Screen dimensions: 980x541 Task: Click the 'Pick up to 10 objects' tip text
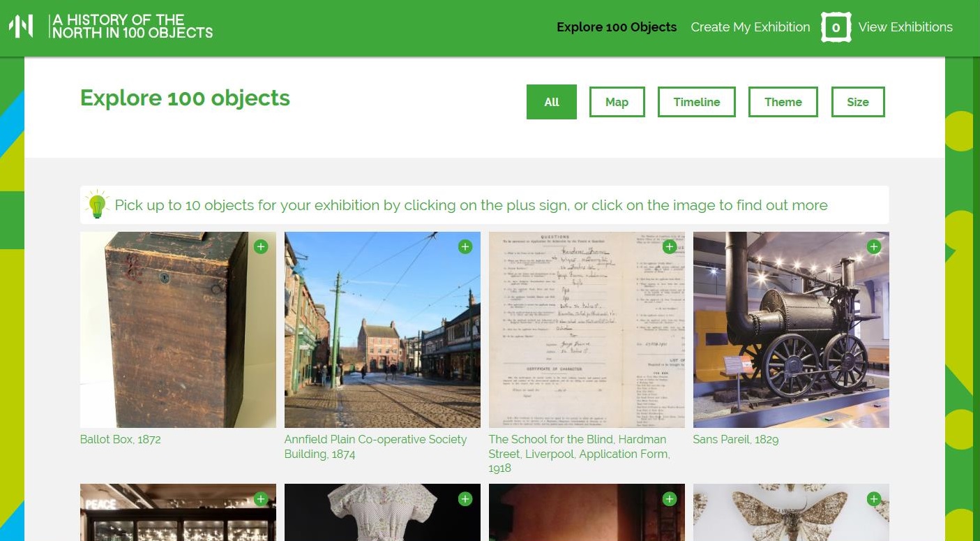pyautogui.click(x=472, y=205)
